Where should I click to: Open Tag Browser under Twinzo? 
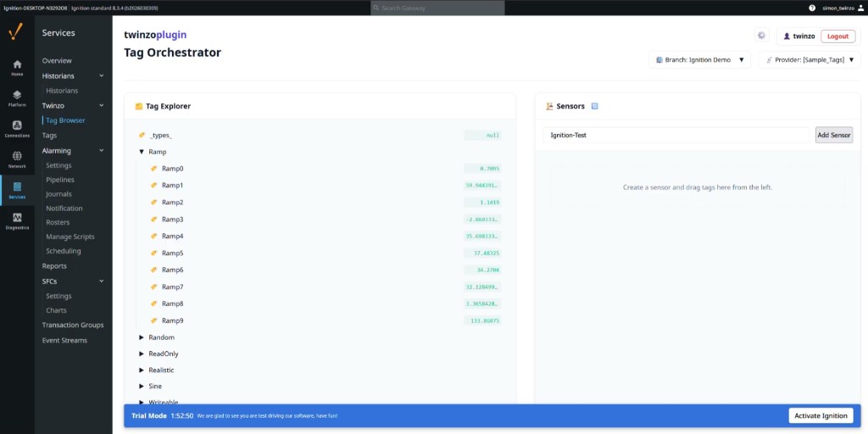[x=65, y=120]
